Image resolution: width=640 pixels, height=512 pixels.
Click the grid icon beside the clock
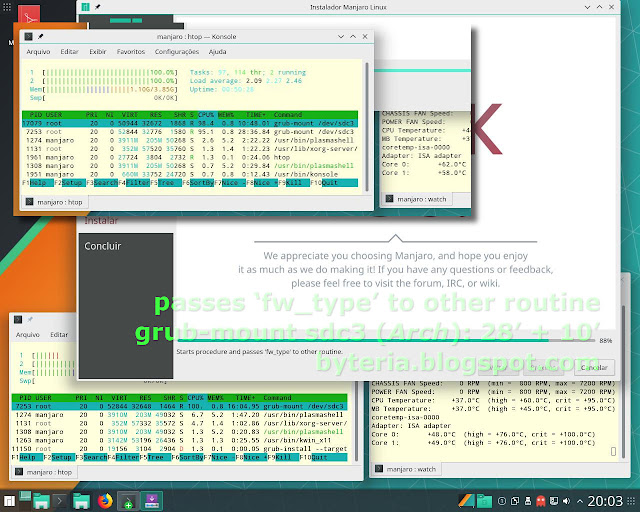click(631, 501)
